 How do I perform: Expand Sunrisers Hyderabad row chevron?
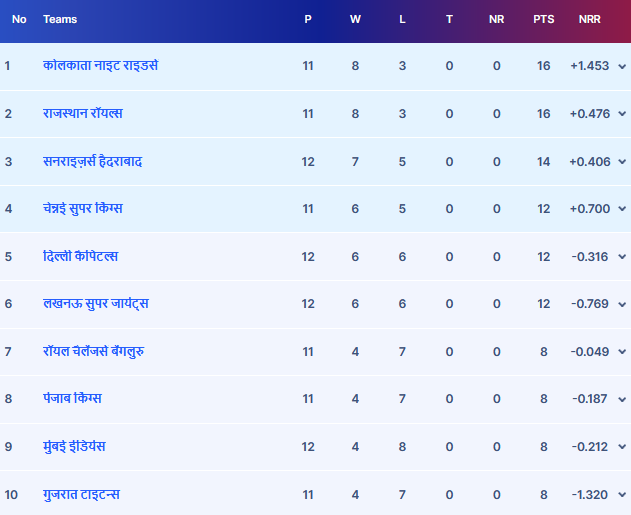pos(622,161)
